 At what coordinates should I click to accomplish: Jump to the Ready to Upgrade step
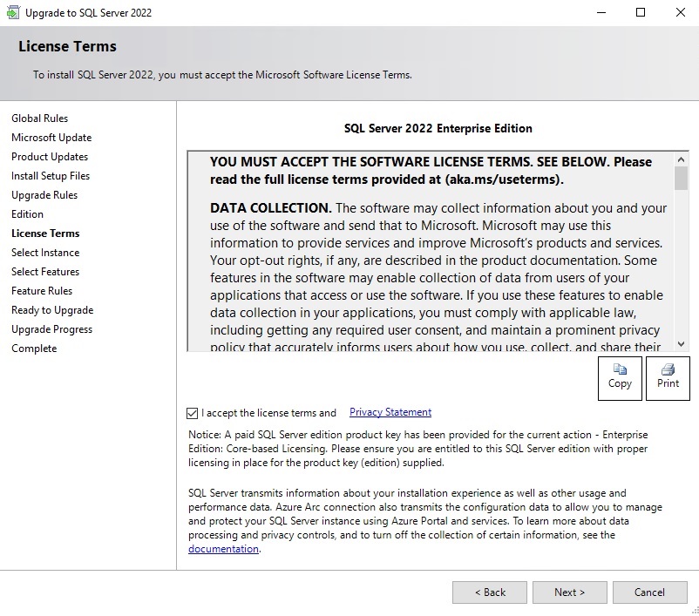[x=52, y=310]
